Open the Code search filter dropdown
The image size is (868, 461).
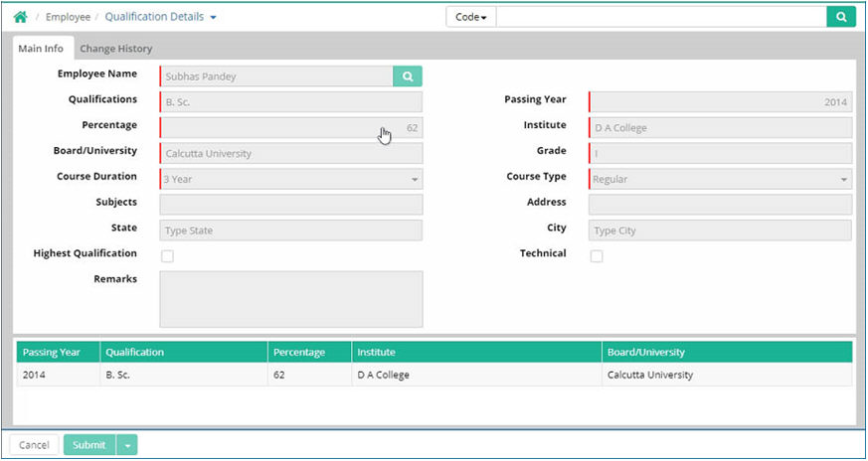pos(470,18)
